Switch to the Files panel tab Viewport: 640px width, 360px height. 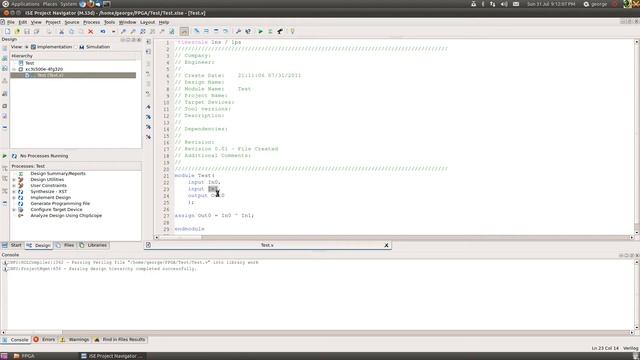point(65,245)
